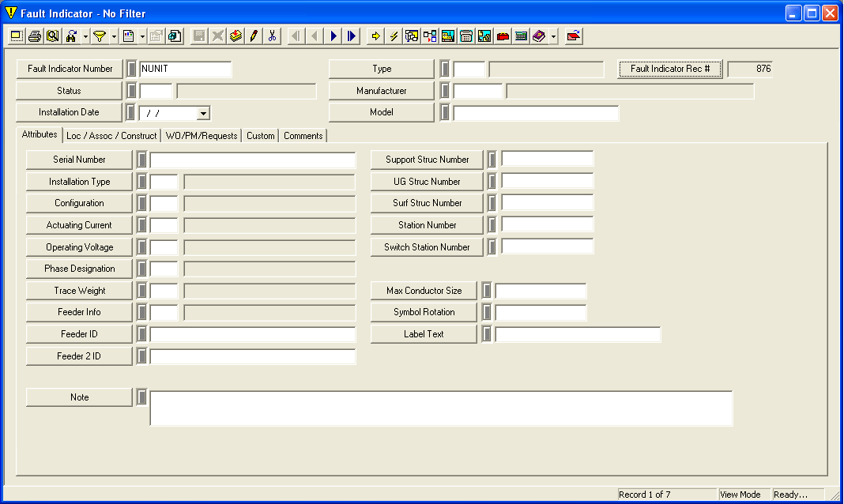Screen dimensions: 844x504
Task: Open dropdown arrow beside purple book icon
Action: click(553, 36)
